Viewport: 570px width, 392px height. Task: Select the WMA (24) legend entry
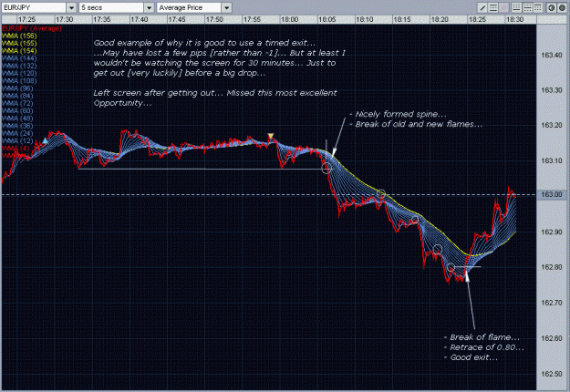pyautogui.click(x=17, y=133)
